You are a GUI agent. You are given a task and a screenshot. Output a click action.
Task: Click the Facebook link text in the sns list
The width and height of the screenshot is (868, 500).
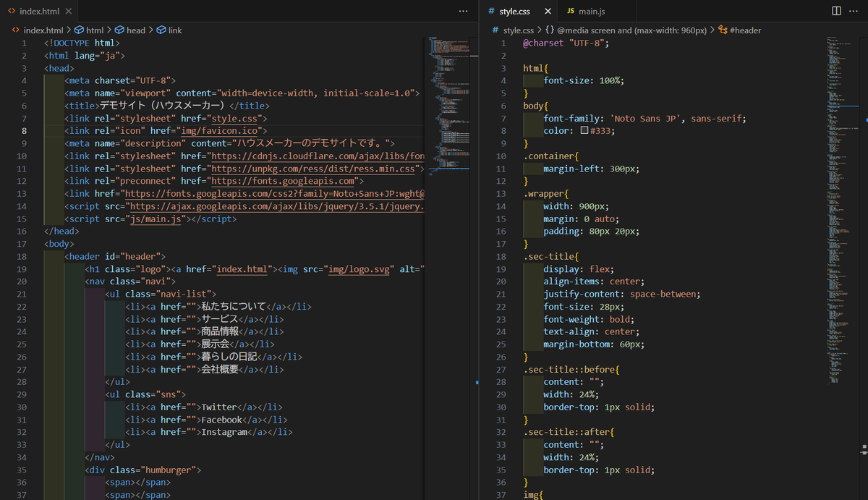point(222,420)
